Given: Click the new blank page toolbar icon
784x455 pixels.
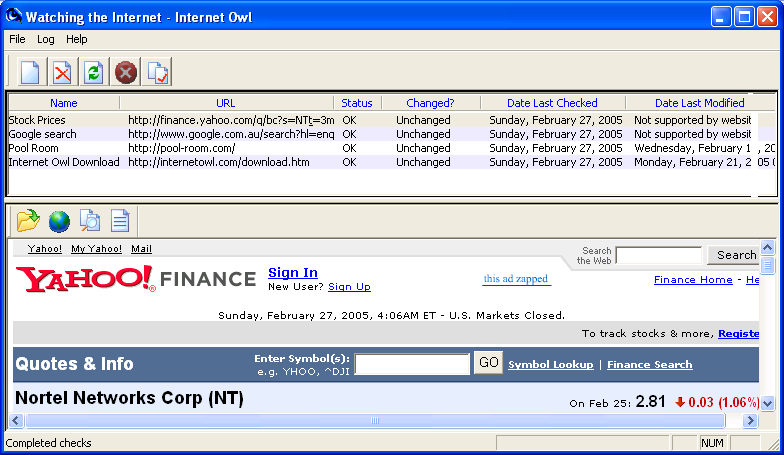Looking at the screenshot, I should click(x=30, y=72).
